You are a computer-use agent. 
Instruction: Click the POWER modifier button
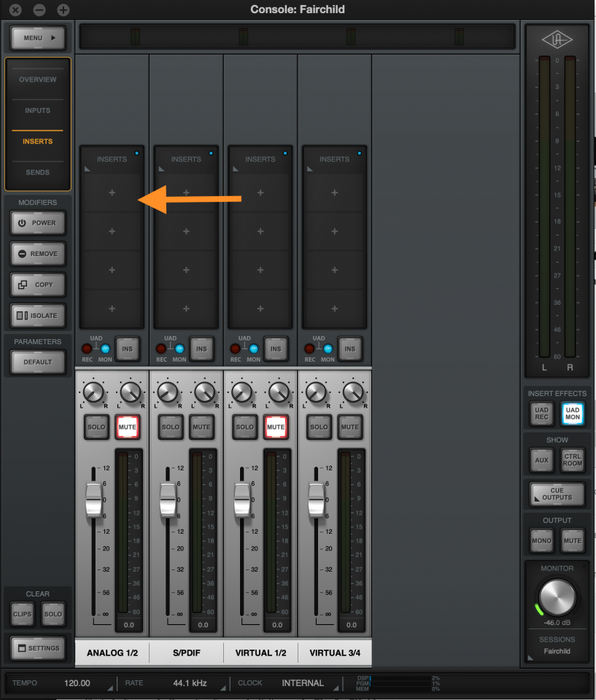pos(38,223)
